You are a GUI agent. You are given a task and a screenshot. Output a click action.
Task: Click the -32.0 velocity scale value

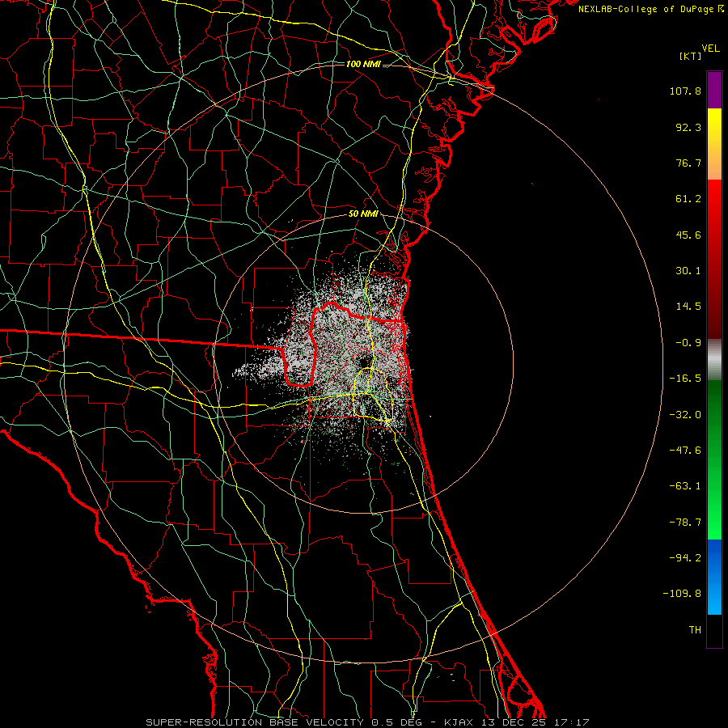click(685, 415)
